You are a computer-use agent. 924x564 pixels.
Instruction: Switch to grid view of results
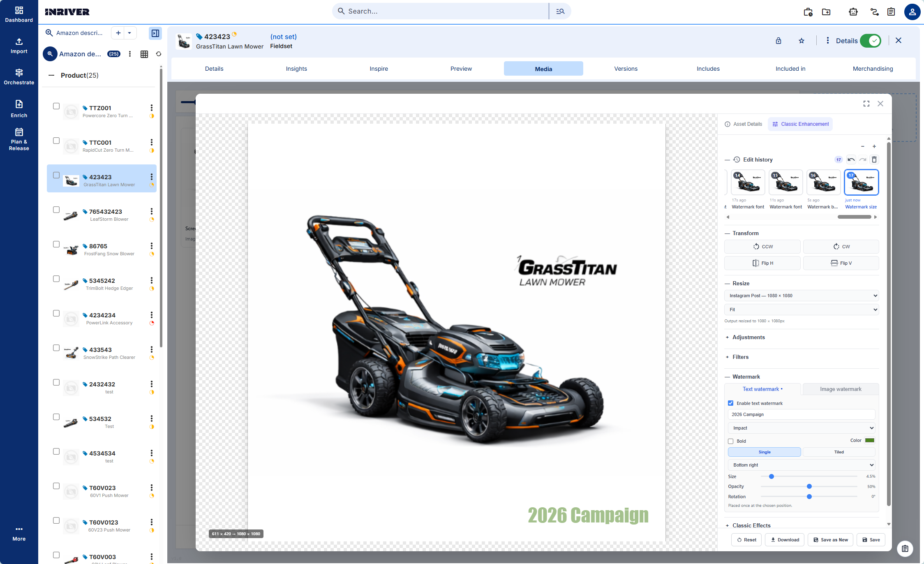[x=144, y=54]
